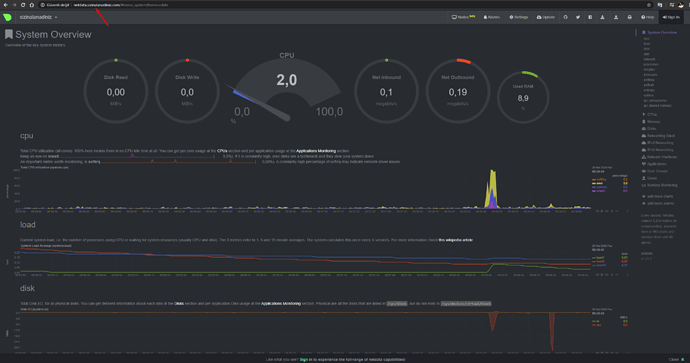This screenshot has height=363, width=690.
Task: Open the Settings navbar item
Action: (519, 17)
